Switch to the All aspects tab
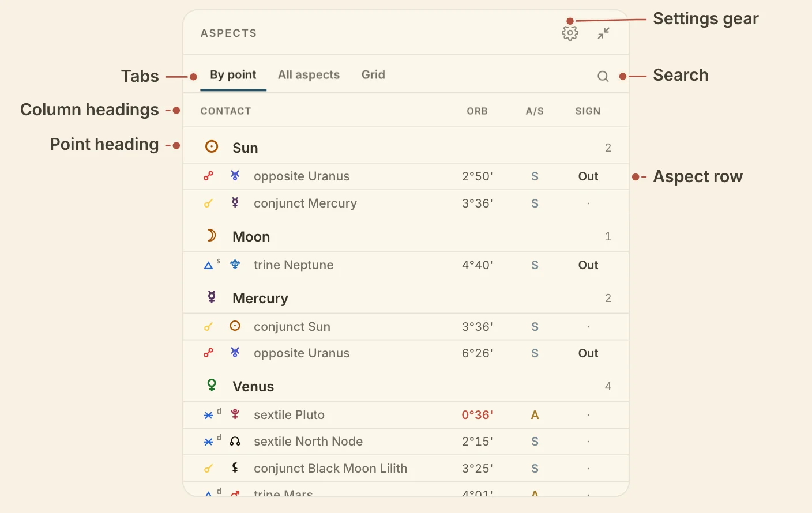The height and width of the screenshot is (513, 812). click(309, 75)
